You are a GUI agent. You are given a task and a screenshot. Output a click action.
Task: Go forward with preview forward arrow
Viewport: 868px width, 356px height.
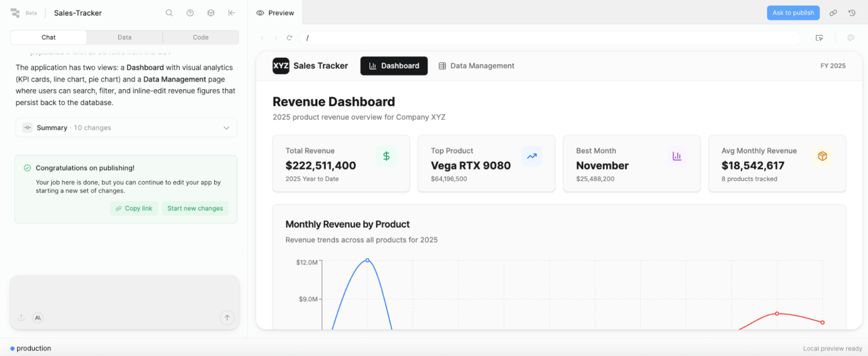276,38
